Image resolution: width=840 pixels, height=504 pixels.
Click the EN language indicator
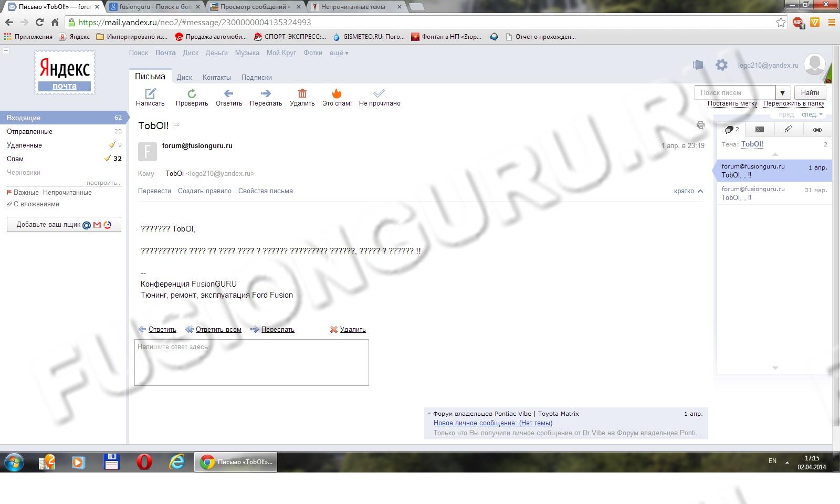click(x=772, y=461)
